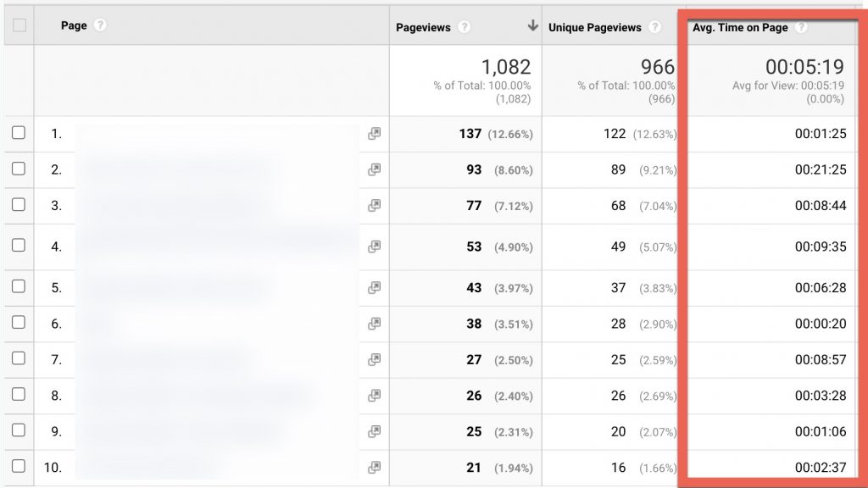Select checkbox for row 7

[x=19, y=359]
